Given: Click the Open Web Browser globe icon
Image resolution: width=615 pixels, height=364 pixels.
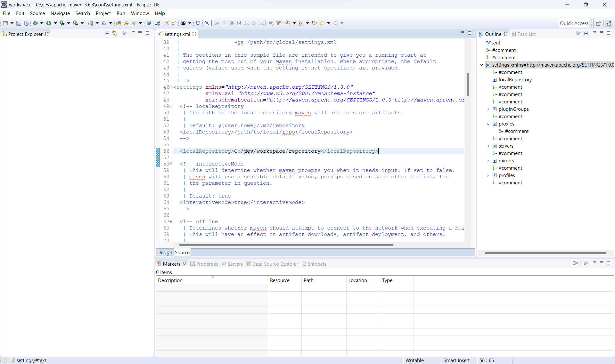Looking at the screenshot, I should (149, 23).
